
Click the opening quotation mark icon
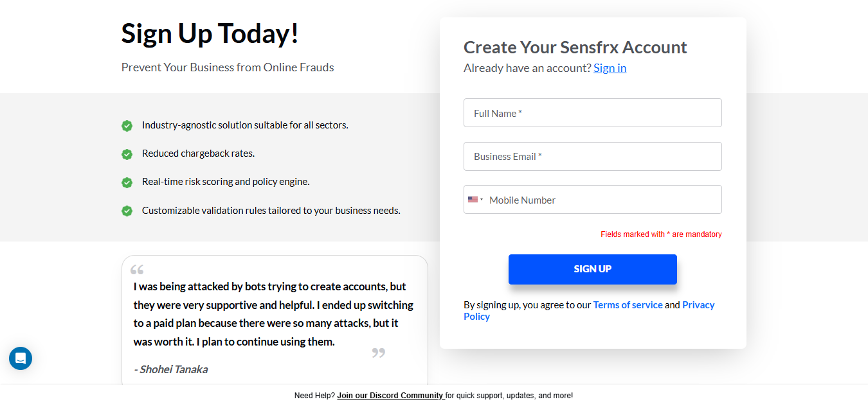click(x=137, y=270)
